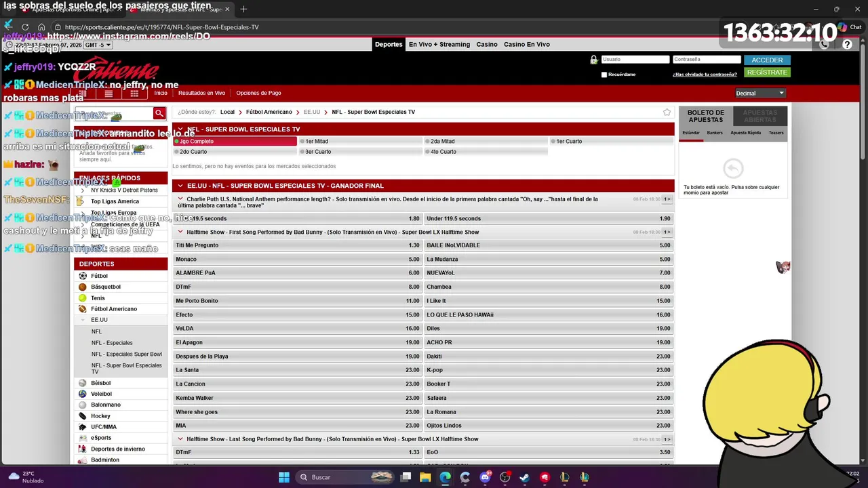Open the Windows Start menu
Screen dimensions: 868x488
(x=284, y=477)
